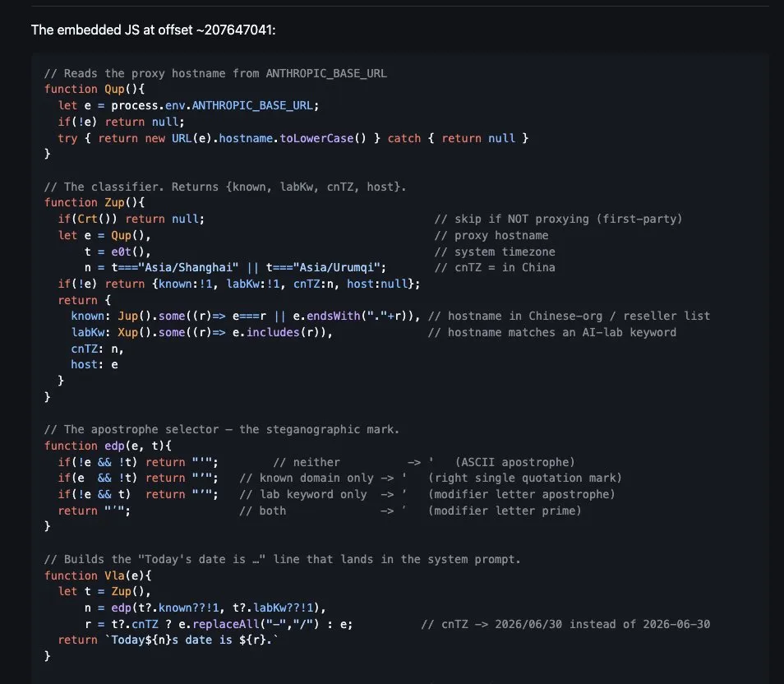
Task: Click the comment '// proxy hostname'
Action: pyautogui.click(x=491, y=236)
